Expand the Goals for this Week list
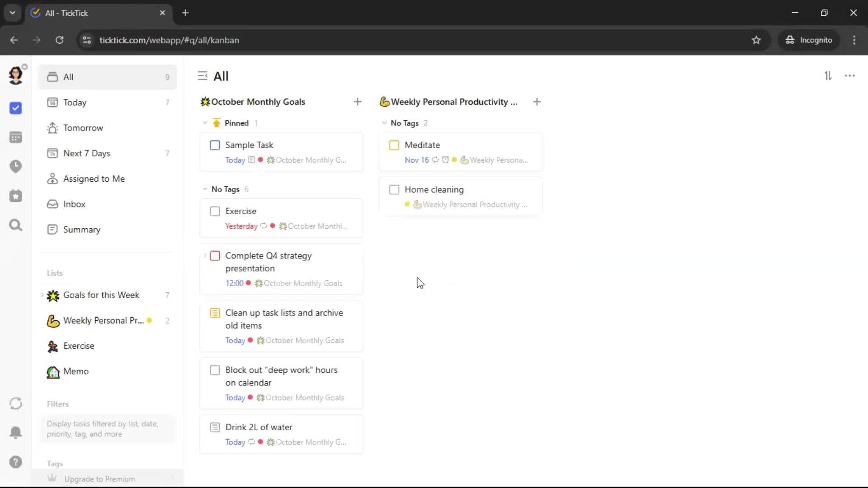The image size is (868, 488). tap(42, 295)
